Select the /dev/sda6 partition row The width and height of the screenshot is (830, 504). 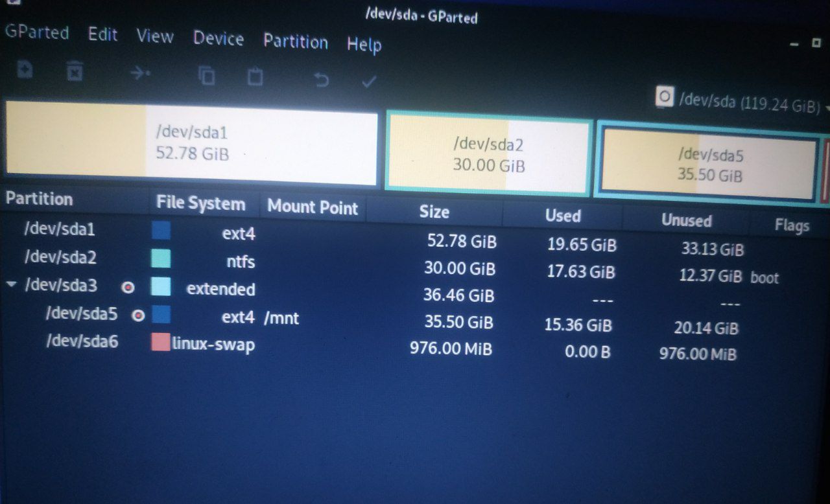pos(415,346)
